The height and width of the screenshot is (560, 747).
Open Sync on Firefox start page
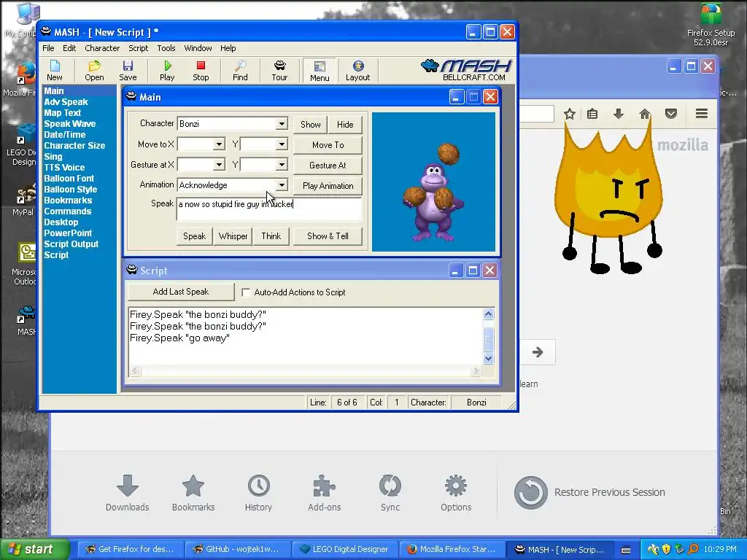coord(390,494)
